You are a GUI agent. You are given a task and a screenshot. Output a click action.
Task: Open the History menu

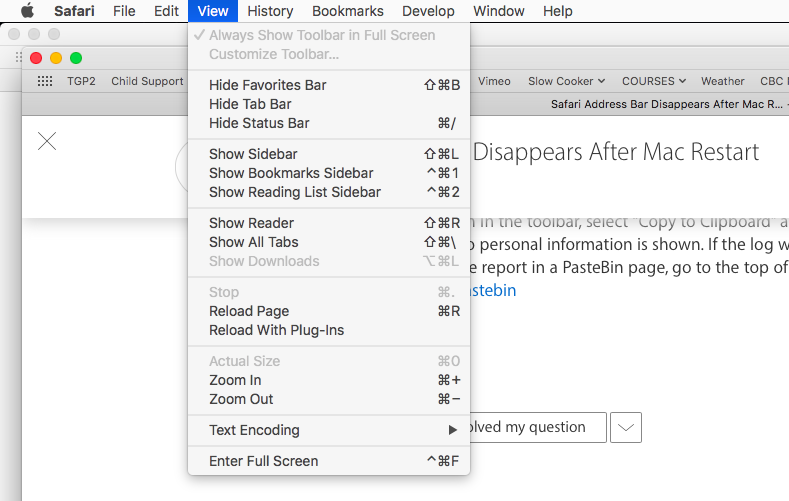[270, 11]
